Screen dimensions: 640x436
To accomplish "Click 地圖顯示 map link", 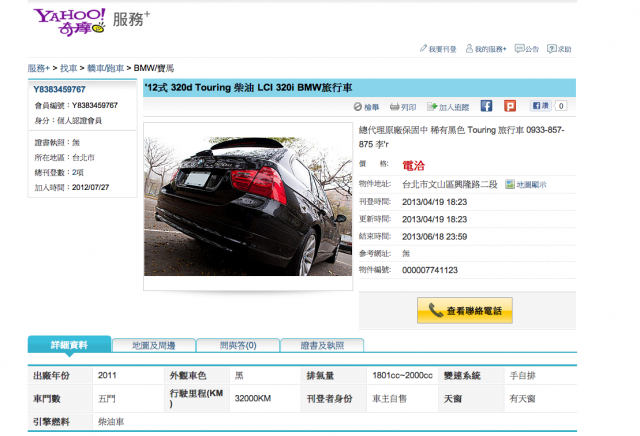I will click(x=526, y=185).
